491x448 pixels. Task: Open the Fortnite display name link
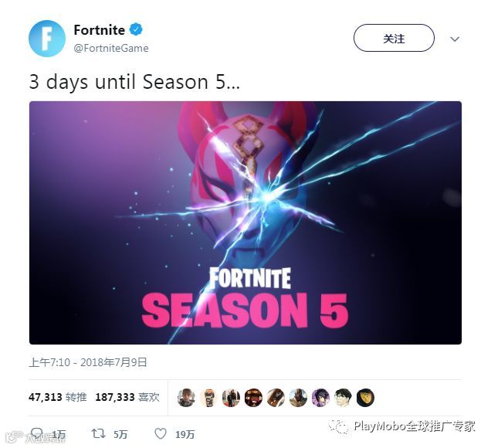[x=100, y=30]
